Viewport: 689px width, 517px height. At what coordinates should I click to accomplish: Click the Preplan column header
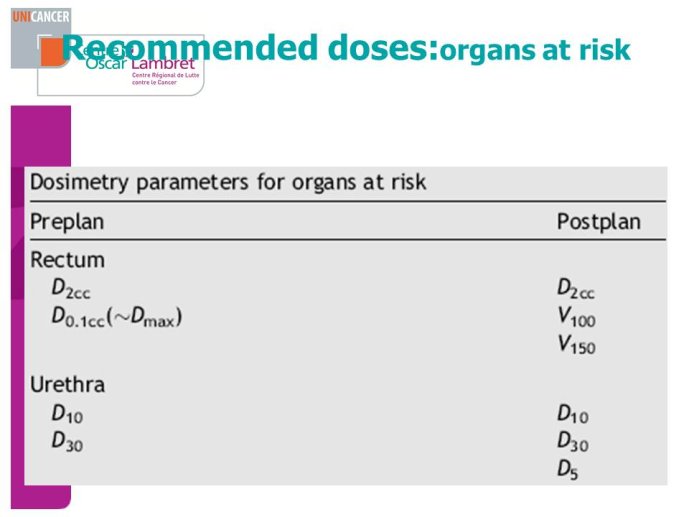67,222
